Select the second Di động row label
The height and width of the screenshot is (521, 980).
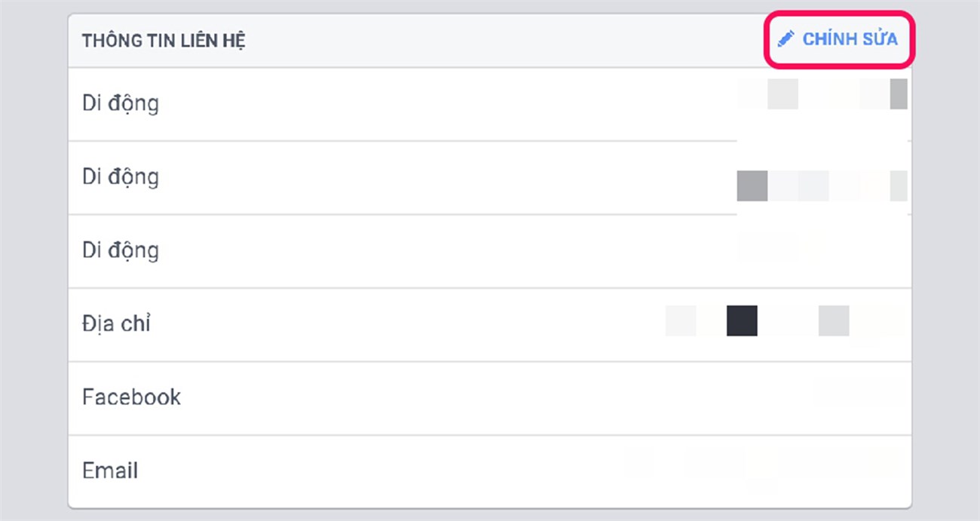point(121,177)
